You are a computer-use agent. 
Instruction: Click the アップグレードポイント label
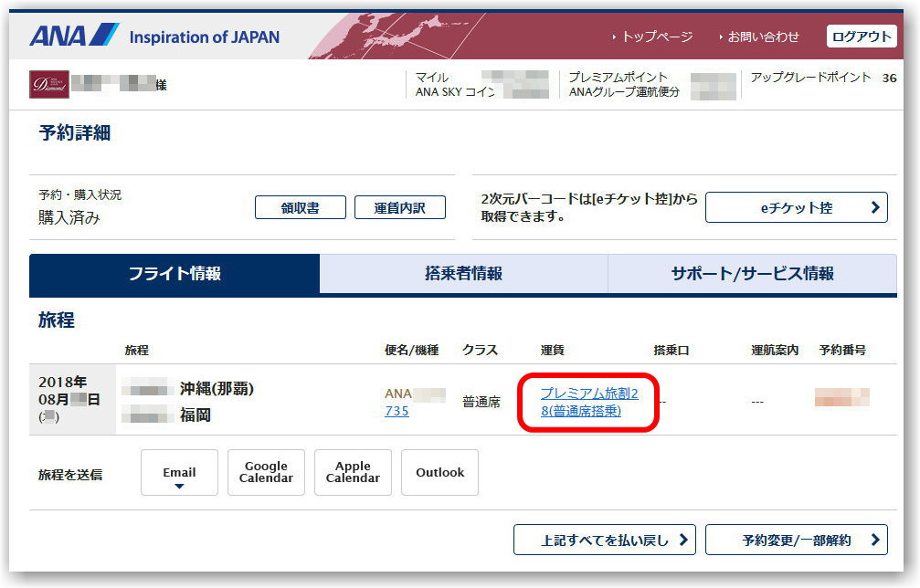(x=811, y=78)
